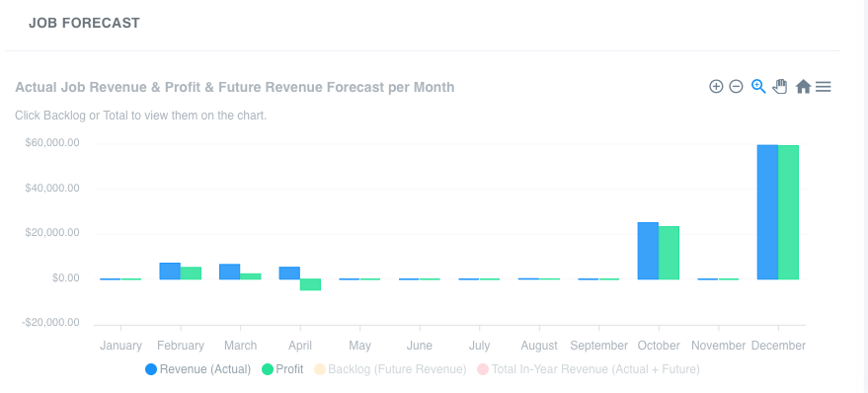868x393 pixels.
Task: Click the October axis label
Action: coord(659,346)
